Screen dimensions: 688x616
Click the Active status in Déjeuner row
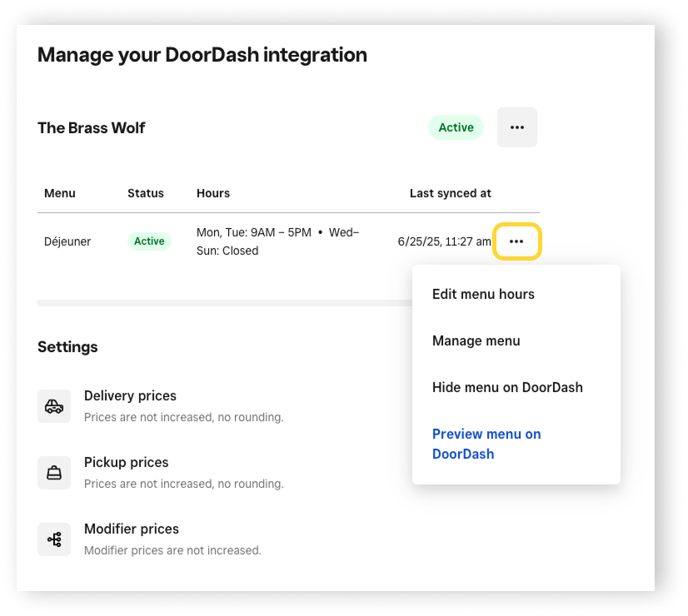tap(149, 241)
